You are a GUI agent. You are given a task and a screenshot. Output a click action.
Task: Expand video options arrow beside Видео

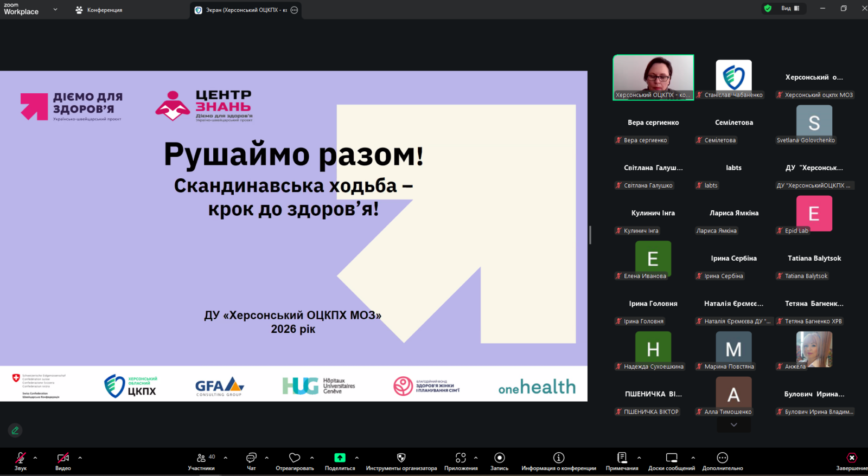tap(80, 458)
